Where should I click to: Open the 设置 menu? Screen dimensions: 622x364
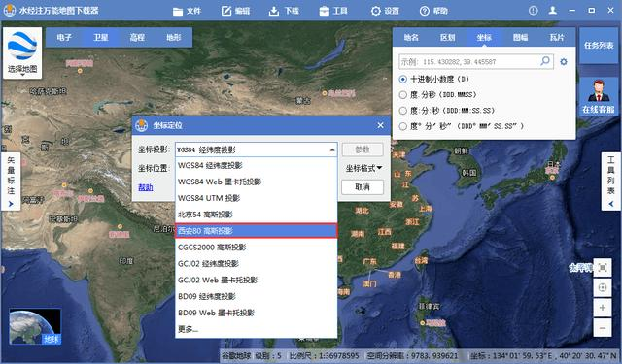(x=385, y=11)
